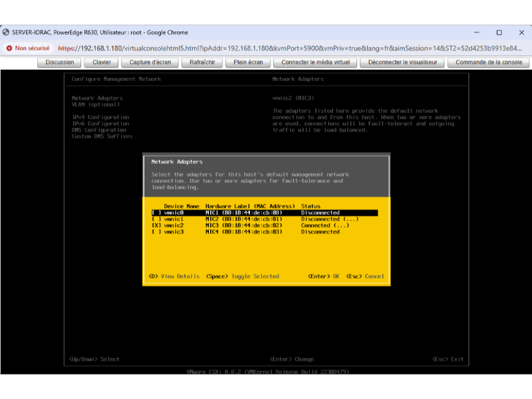
Task: Select the DNS Configuration menu entry
Action: click(x=98, y=130)
